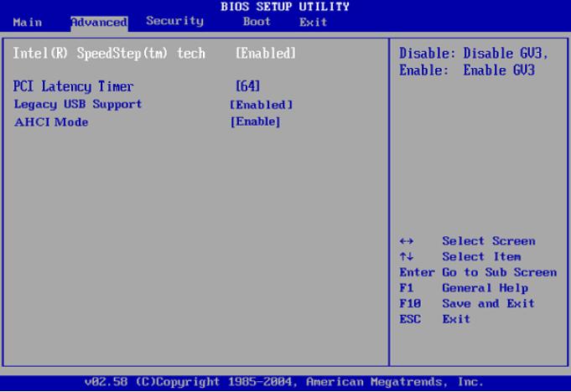Toggle AHCI Mode [Enable] value

click(255, 122)
